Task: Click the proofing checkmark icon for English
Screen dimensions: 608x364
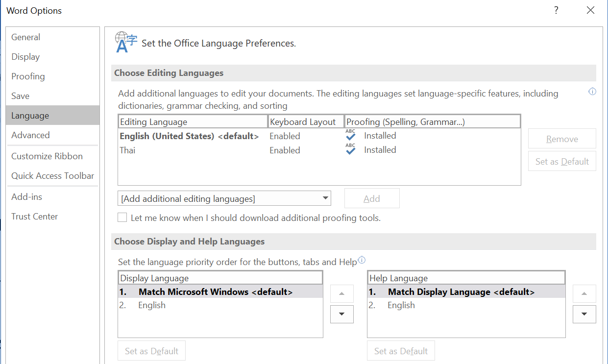Action: pyautogui.click(x=350, y=136)
